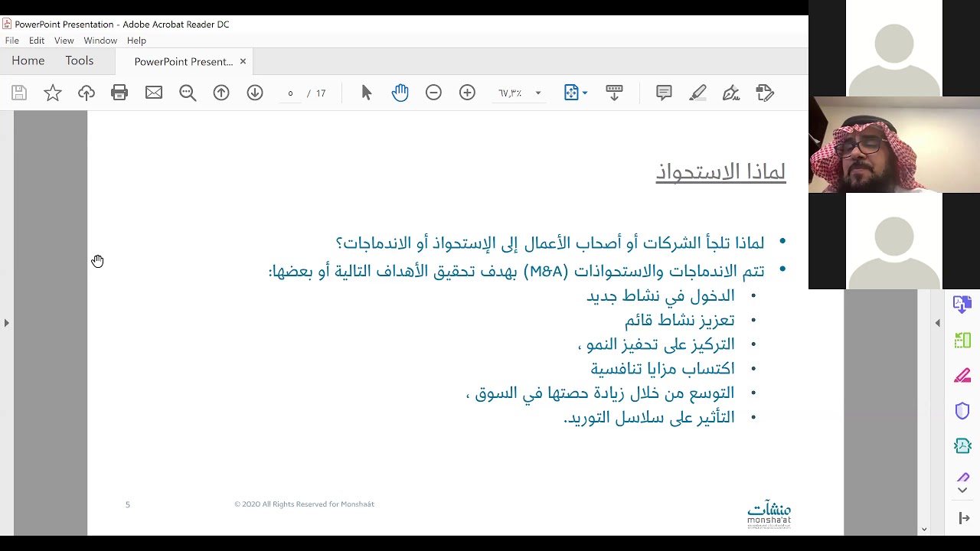Zoom in with the plus button
980x551 pixels.
tap(467, 93)
